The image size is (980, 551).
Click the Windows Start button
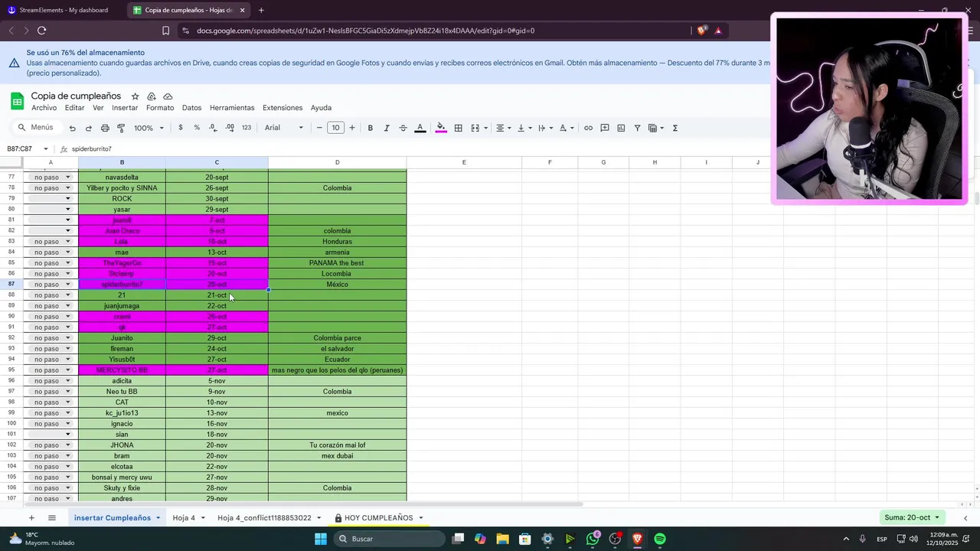click(x=321, y=539)
